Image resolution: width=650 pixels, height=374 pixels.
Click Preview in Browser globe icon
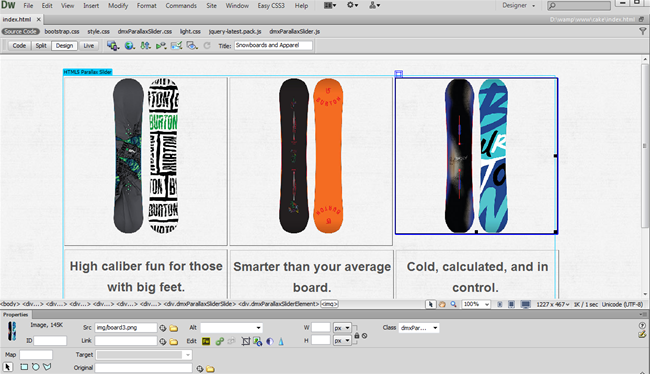(x=130, y=46)
